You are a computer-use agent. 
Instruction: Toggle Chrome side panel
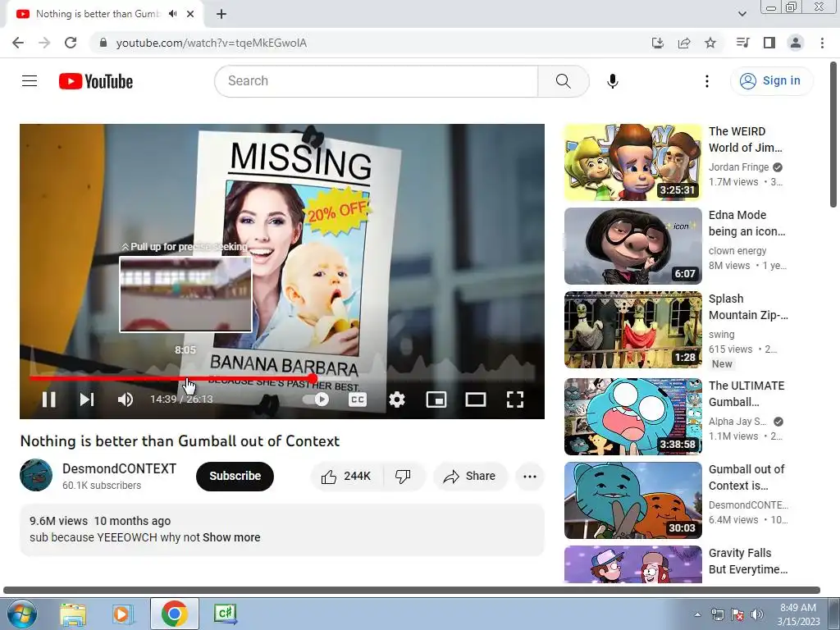769,43
